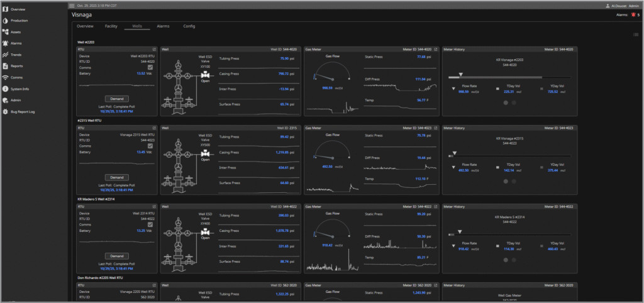The width and height of the screenshot is (644, 303).
Task: Open the Alarms bell in the sidebar
Action: pyautogui.click(x=6, y=43)
